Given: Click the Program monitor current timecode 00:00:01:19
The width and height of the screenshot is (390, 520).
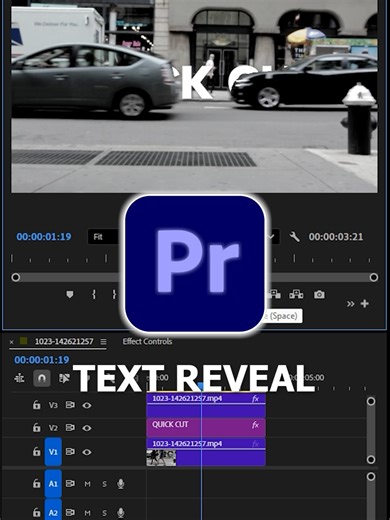Looking at the screenshot, I should [x=44, y=237].
